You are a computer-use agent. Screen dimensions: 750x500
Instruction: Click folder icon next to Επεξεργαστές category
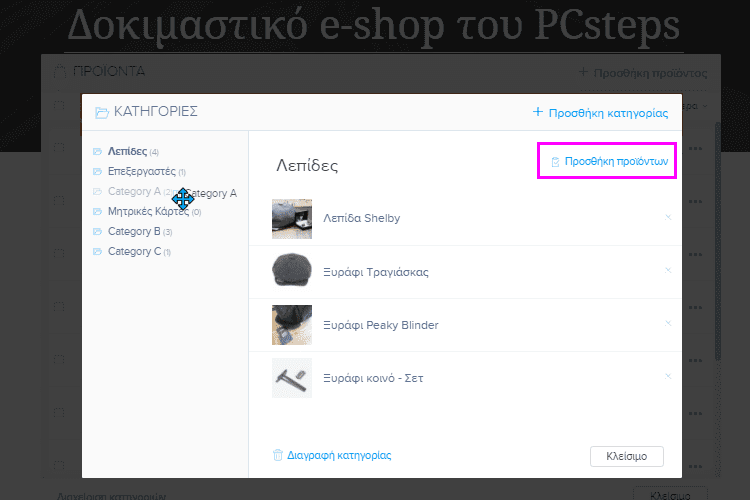click(x=98, y=172)
